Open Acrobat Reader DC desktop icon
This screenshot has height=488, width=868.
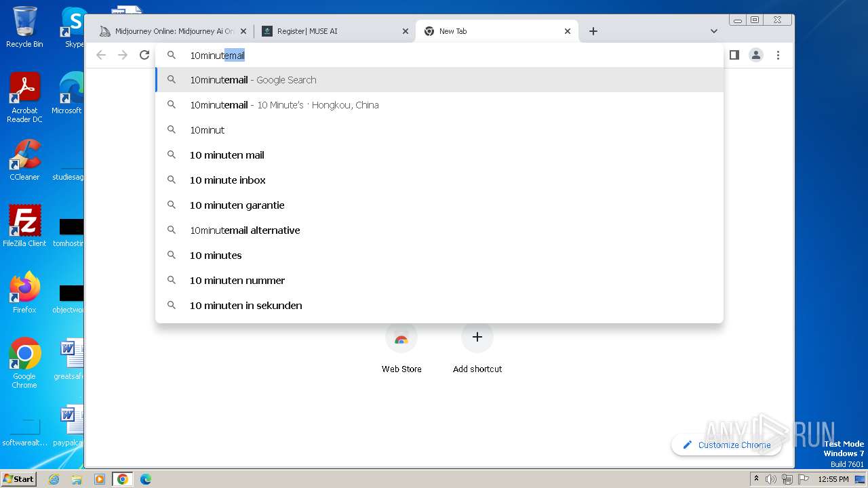[24, 98]
